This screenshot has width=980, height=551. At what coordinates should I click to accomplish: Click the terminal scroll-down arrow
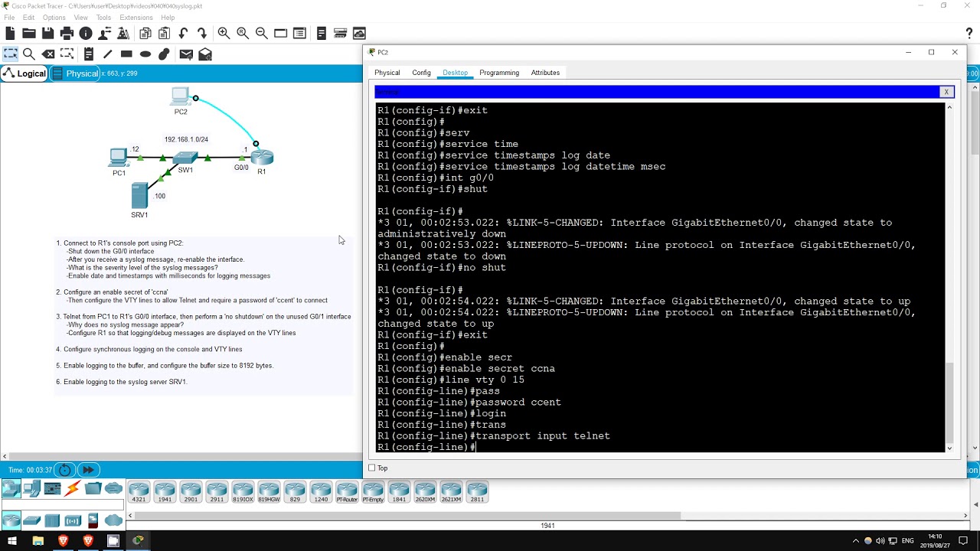(949, 448)
